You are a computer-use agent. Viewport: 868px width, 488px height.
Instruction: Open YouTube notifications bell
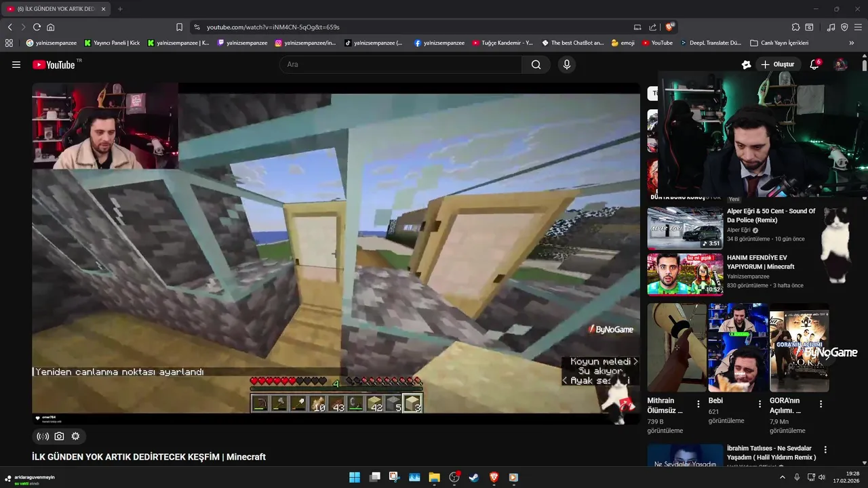[x=814, y=64]
